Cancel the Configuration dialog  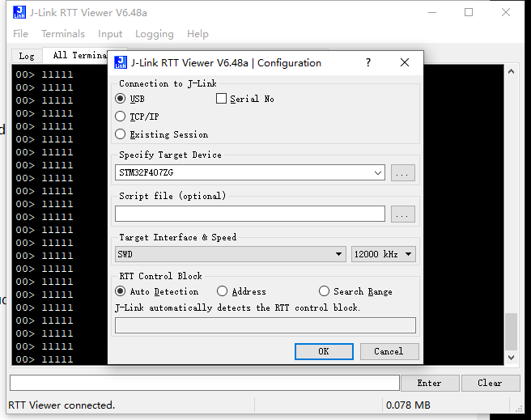click(x=389, y=352)
